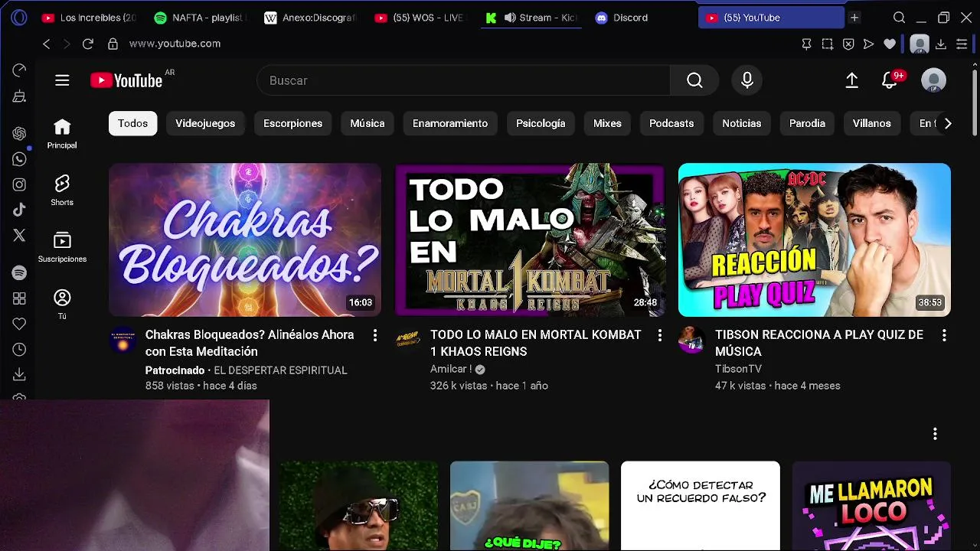This screenshot has width=980, height=551.
Task: Take a snapshot with the dashed-square icon
Action: pos(827,44)
